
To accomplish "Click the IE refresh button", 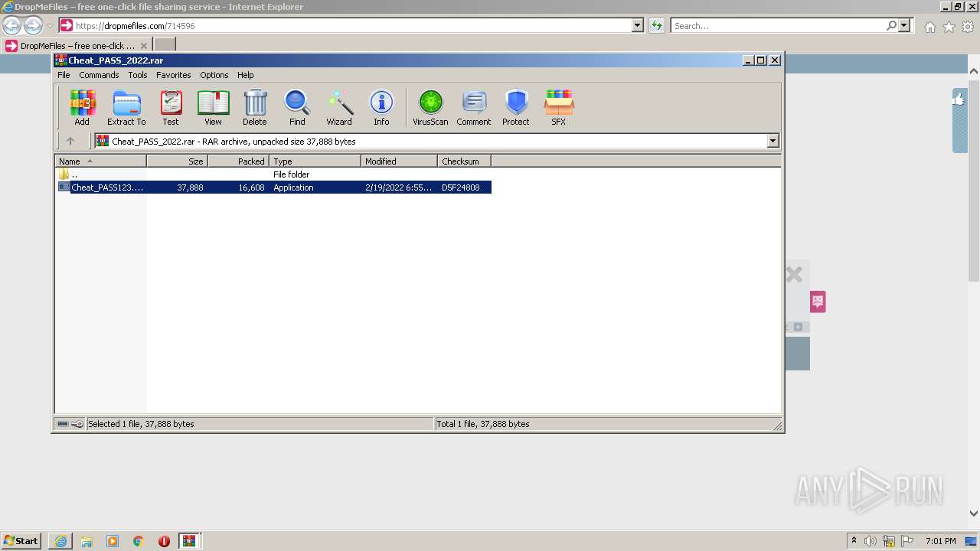I will pos(656,25).
